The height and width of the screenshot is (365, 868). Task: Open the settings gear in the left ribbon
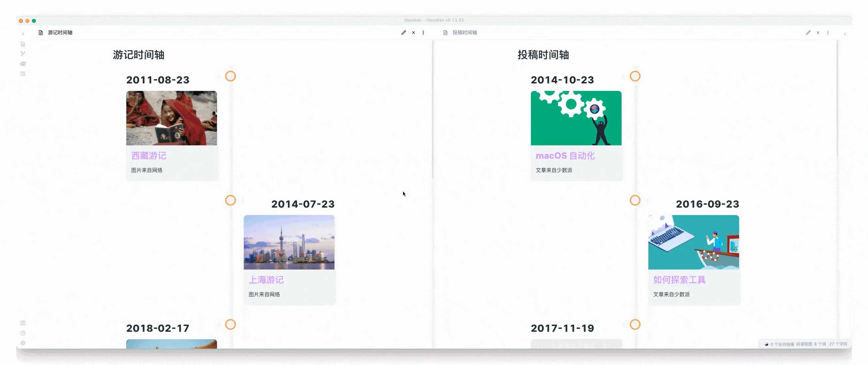point(23,343)
